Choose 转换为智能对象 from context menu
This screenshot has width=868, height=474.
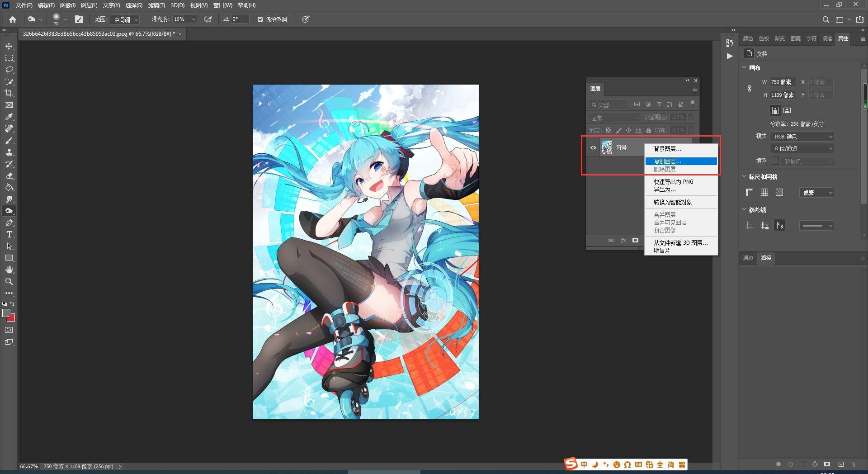click(x=681, y=202)
